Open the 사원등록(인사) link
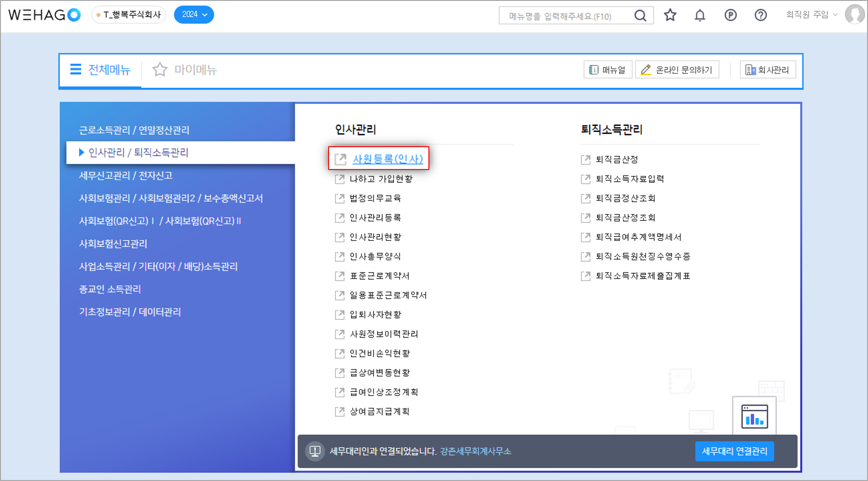 [x=387, y=159]
